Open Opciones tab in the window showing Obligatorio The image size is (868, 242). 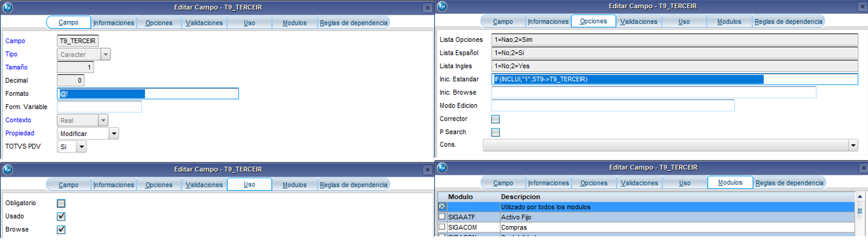(x=159, y=185)
